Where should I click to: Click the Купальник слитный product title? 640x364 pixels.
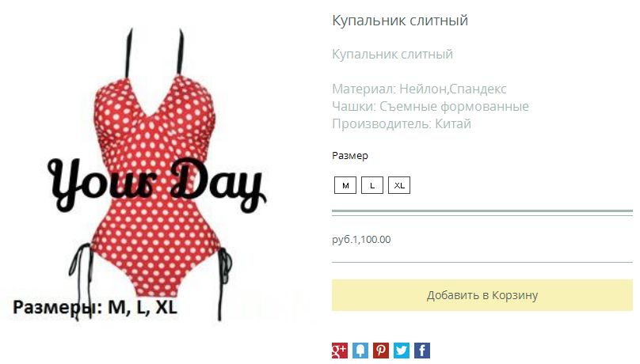pos(400,21)
